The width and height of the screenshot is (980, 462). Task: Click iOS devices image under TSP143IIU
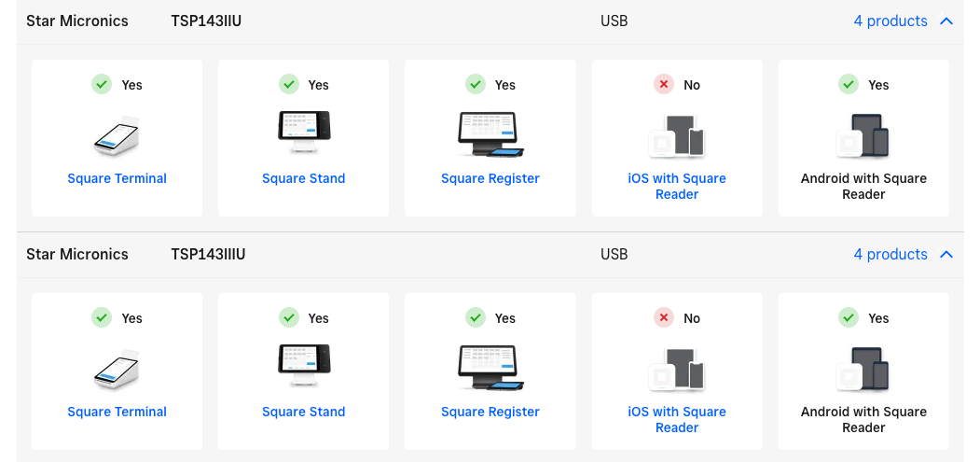pos(677,136)
